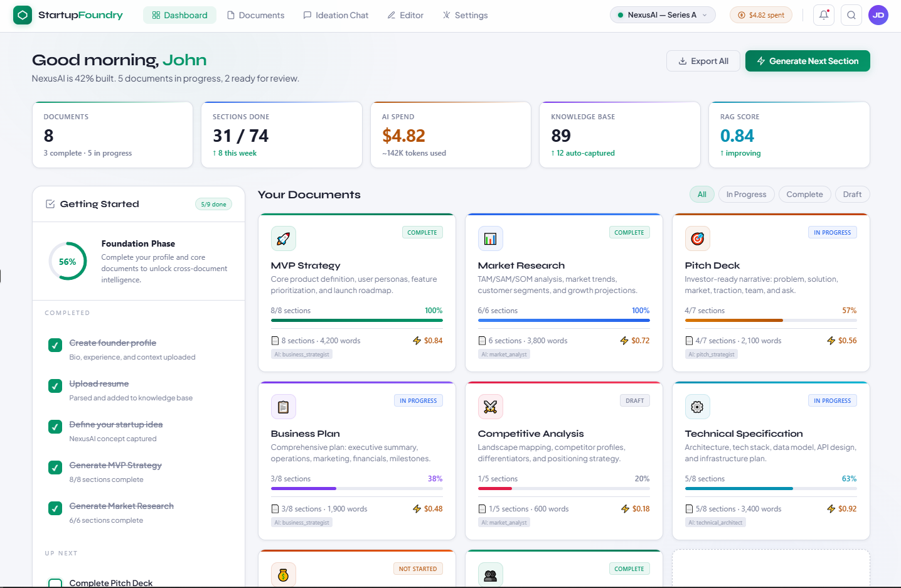This screenshot has width=901, height=588.
Task: Click the Getting Started checklist icon
Action: pos(50,204)
